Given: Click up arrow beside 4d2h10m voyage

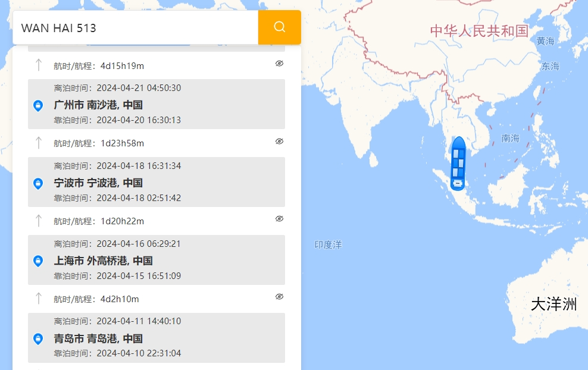Looking at the screenshot, I should (x=38, y=299).
